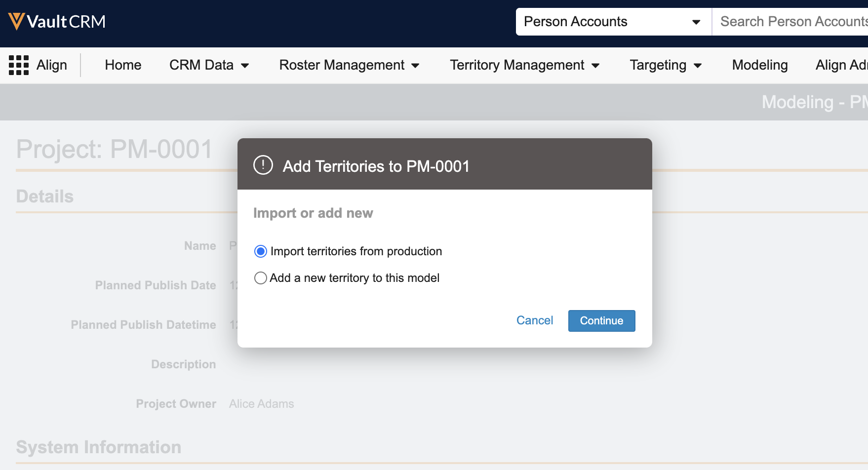Click the Vault CRM logo
The height and width of the screenshot is (470, 868).
point(57,22)
